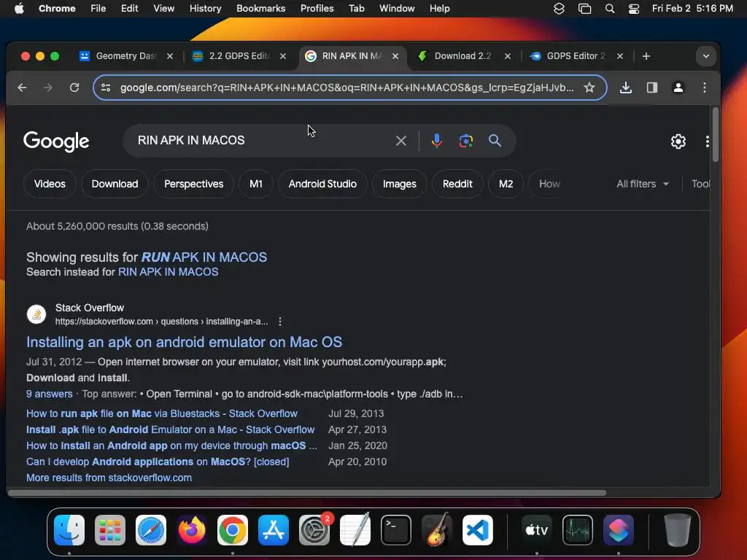Open System Settings from the Dock
The width and height of the screenshot is (747, 560).
click(x=314, y=530)
